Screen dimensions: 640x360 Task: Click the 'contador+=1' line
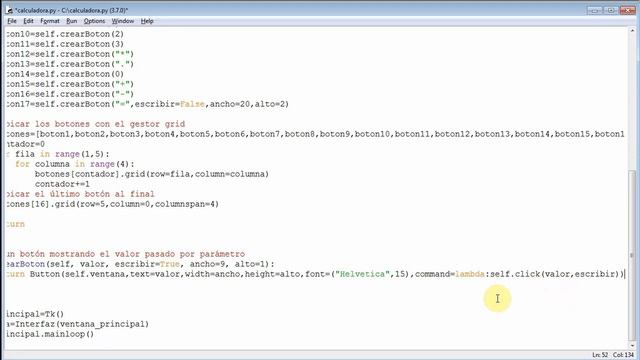pos(62,184)
